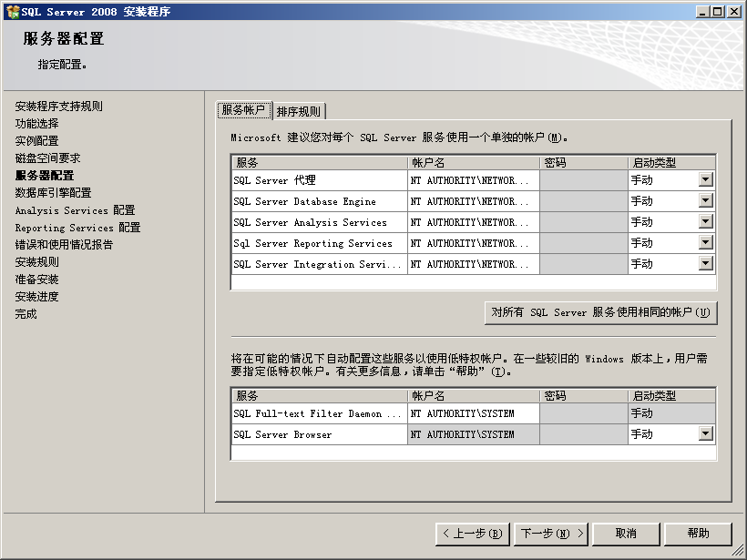
Task: Click 帐户名 column header in upper table
Action: pyautogui.click(x=474, y=163)
